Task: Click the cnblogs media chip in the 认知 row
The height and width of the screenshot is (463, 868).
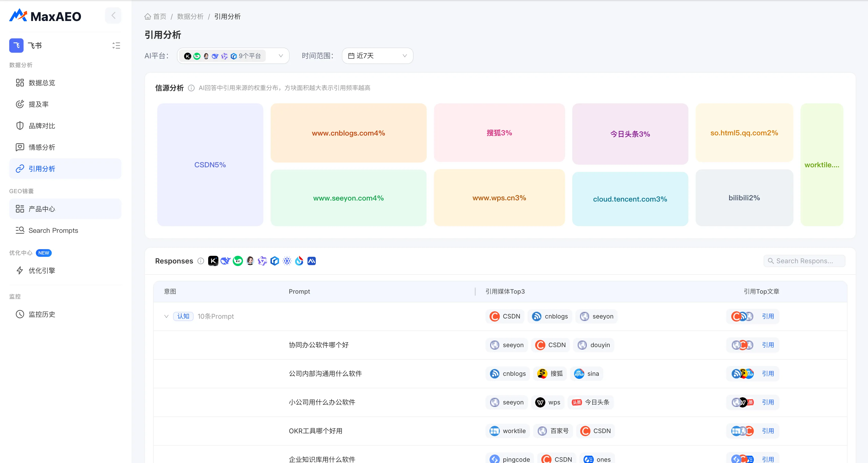Action: tap(549, 316)
